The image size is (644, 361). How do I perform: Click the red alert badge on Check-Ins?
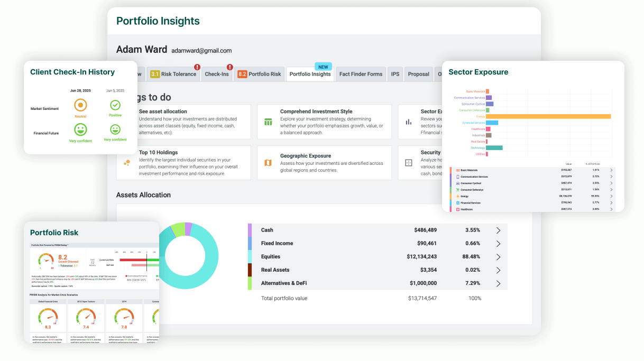click(x=230, y=67)
